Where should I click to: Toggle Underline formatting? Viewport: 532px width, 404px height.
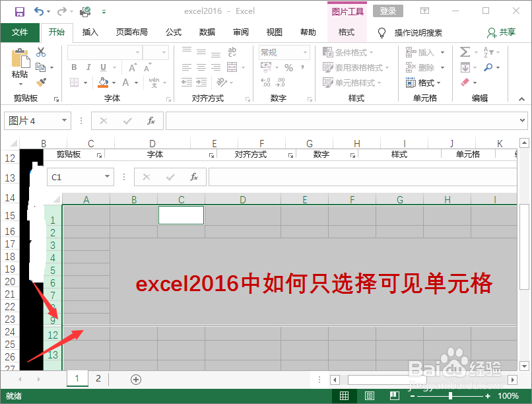(x=103, y=67)
